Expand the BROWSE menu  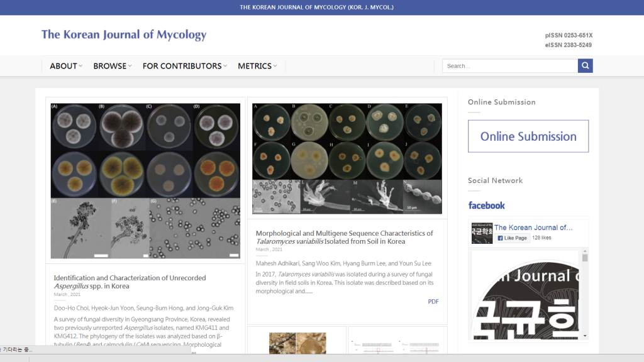pyautogui.click(x=112, y=66)
